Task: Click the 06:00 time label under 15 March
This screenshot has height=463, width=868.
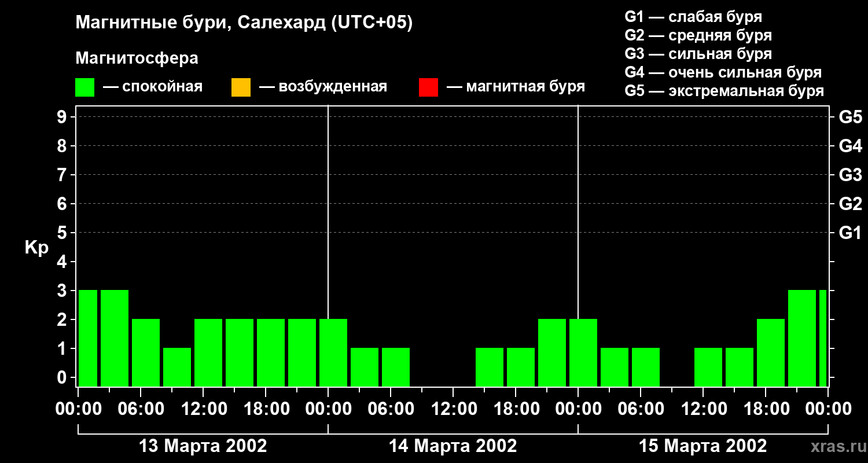Action: [x=640, y=409]
